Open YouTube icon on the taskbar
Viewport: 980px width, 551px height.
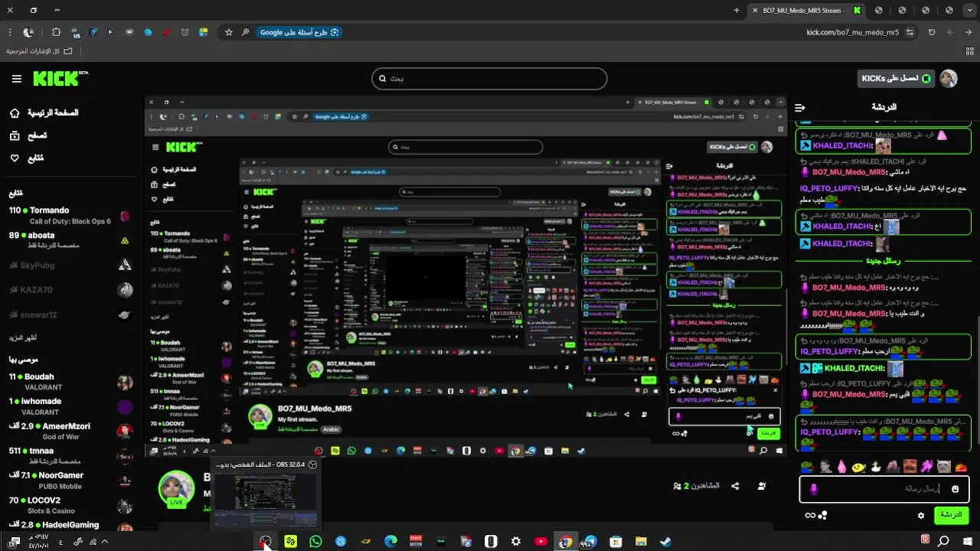click(541, 542)
